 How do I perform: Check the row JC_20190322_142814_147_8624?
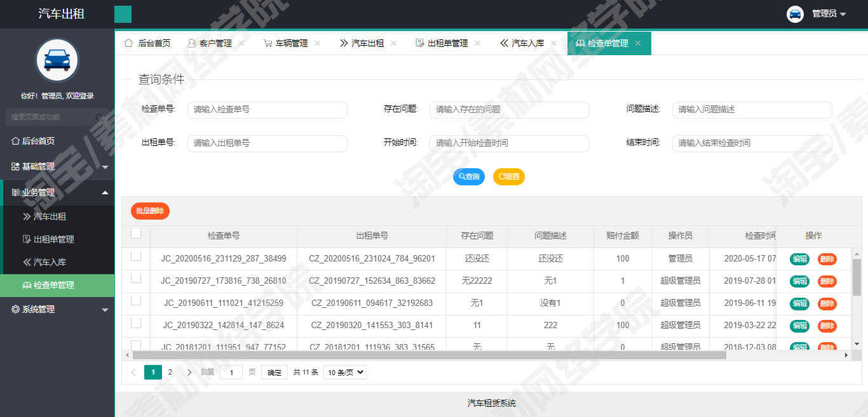(x=136, y=322)
